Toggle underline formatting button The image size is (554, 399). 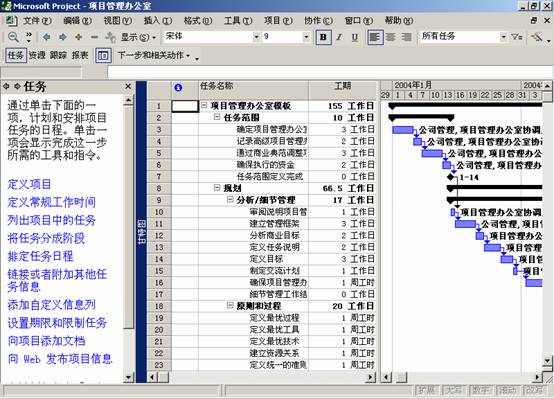tap(355, 37)
